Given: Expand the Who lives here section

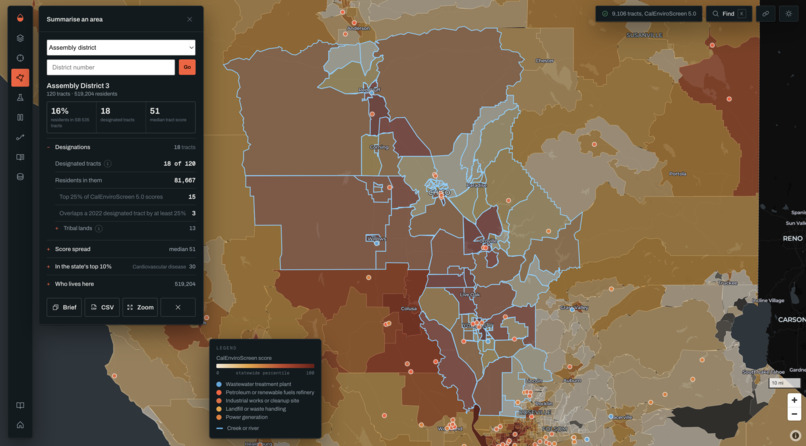Looking at the screenshot, I should pyautogui.click(x=121, y=284).
